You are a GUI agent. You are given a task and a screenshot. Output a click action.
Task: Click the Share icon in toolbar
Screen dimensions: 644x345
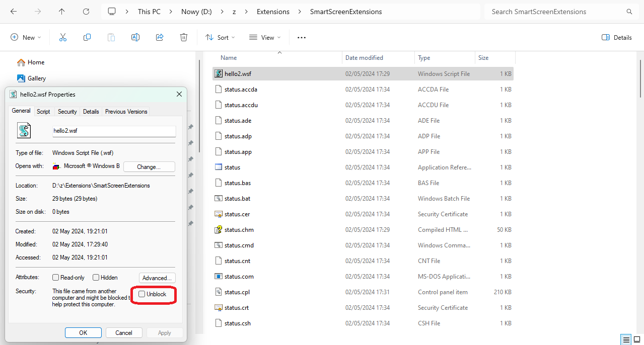pos(160,37)
